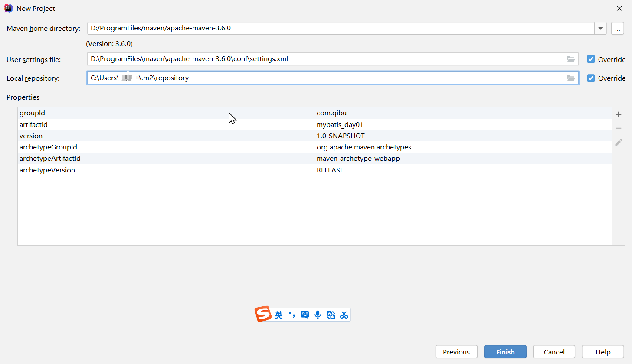Image resolution: width=632 pixels, height=364 pixels.
Task: Click the org.apache.maven.archetypes value
Action: 363,147
